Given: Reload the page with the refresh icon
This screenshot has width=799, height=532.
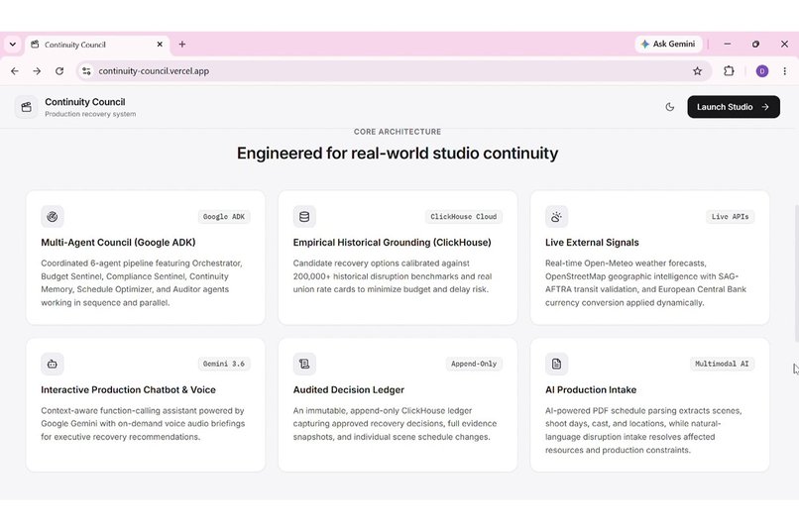Looking at the screenshot, I should click(59, 71).
